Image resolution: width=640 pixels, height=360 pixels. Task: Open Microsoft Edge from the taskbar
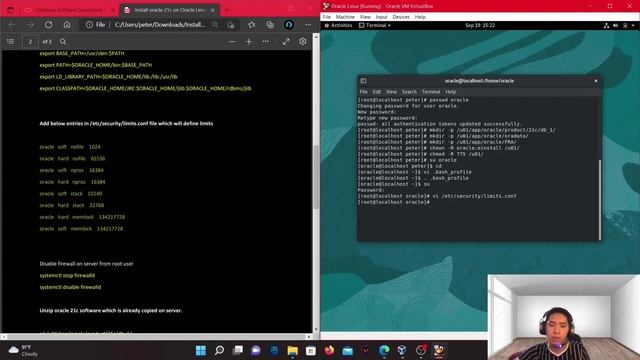[384, 350]
